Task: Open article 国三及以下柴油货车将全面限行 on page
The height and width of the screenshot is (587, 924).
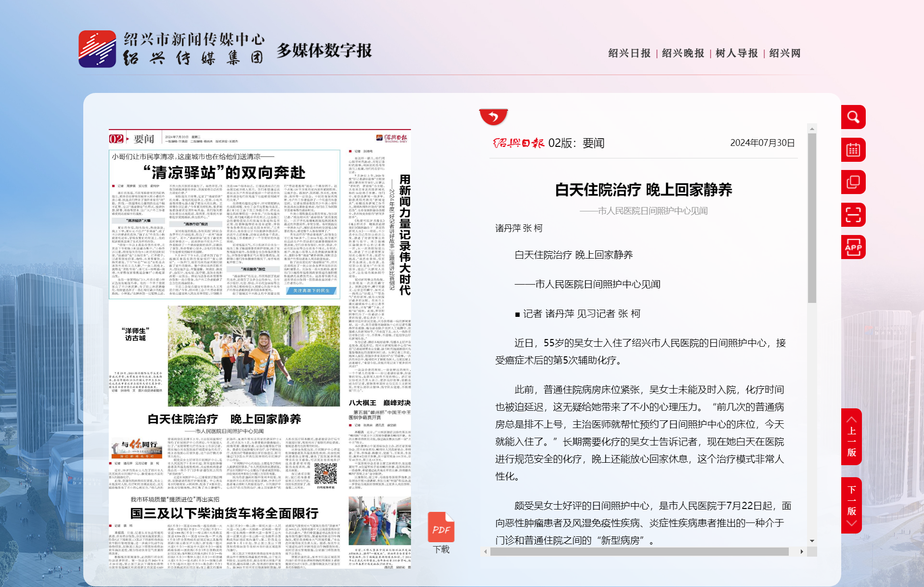Action: point(224,513)
